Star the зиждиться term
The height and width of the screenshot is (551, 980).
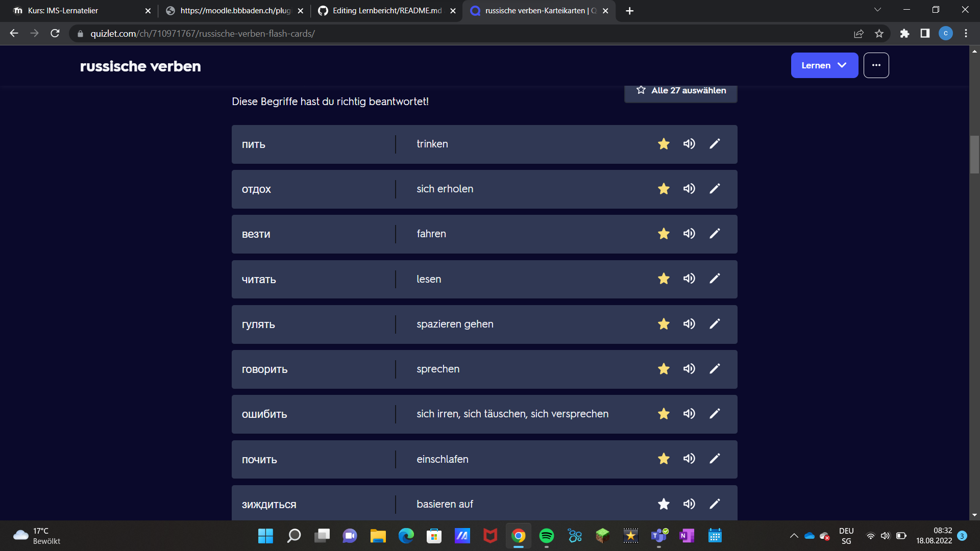664,504
